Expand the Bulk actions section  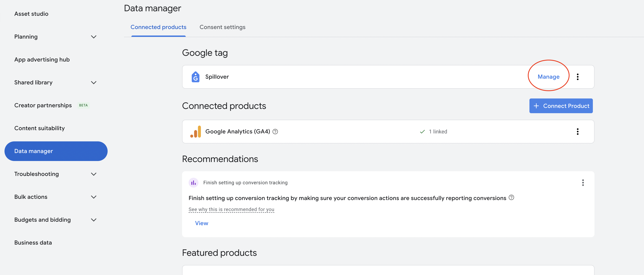coord(93,197)
